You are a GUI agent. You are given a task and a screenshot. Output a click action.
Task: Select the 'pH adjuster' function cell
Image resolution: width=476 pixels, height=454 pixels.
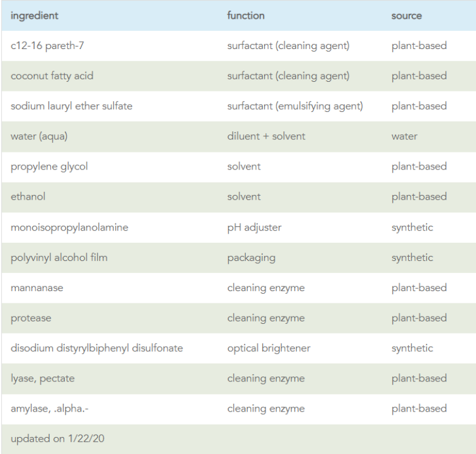click(254, 228)
